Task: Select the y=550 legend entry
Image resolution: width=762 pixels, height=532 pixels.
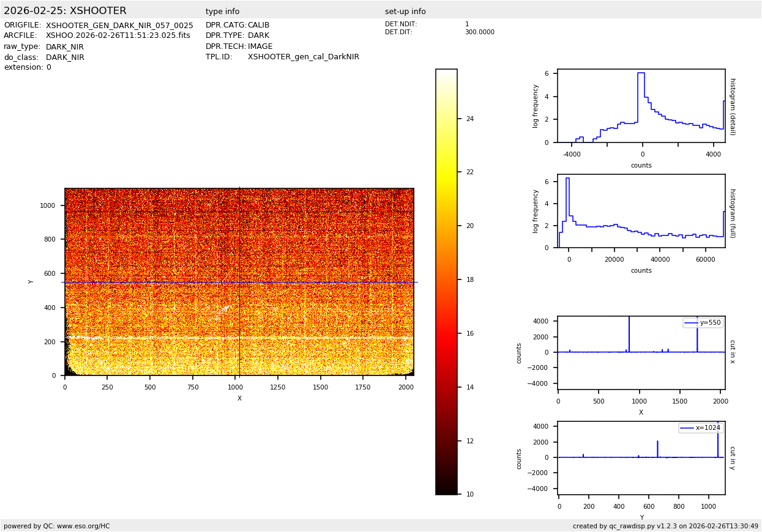Action: (x=703, y=322)
